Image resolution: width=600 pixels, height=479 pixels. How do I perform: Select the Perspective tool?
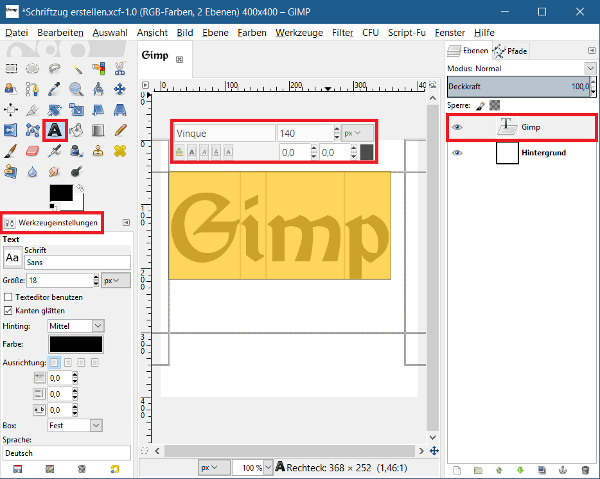pos(120,110)
